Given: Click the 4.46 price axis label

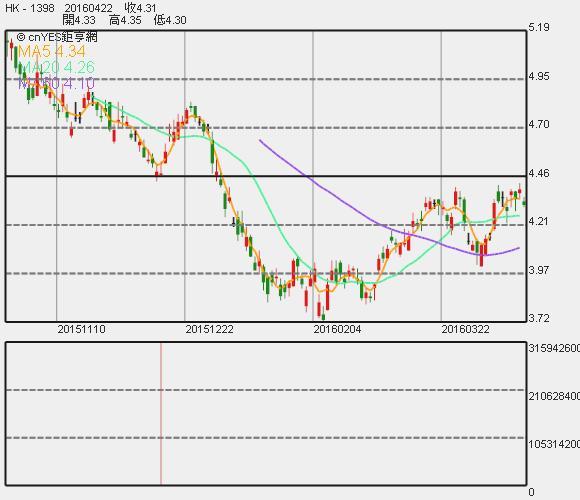Looking at the screenshot, I should pos(539,173).
